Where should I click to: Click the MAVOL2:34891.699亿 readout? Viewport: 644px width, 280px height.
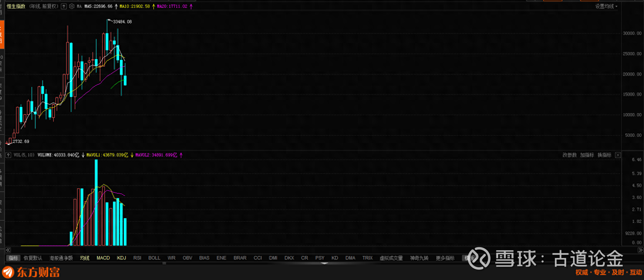pyautogui.click(x=156, y=155)
